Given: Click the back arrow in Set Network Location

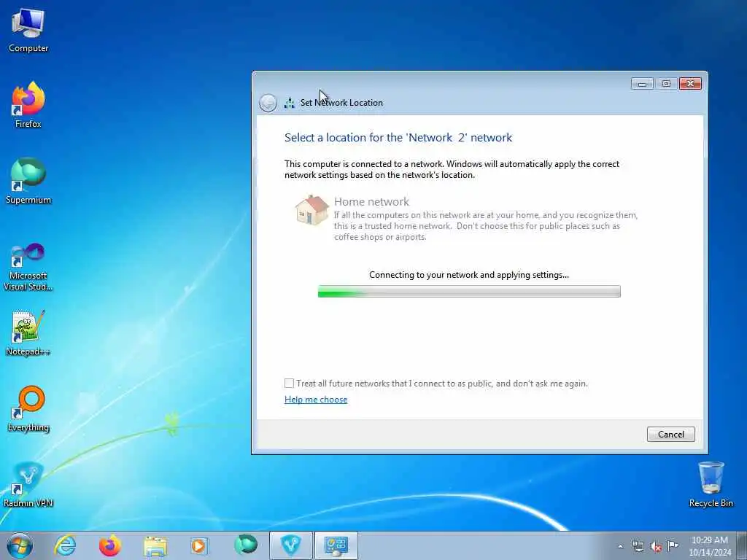Looking at the screenshot, I should pyautogui.click(x=268, y=103).
